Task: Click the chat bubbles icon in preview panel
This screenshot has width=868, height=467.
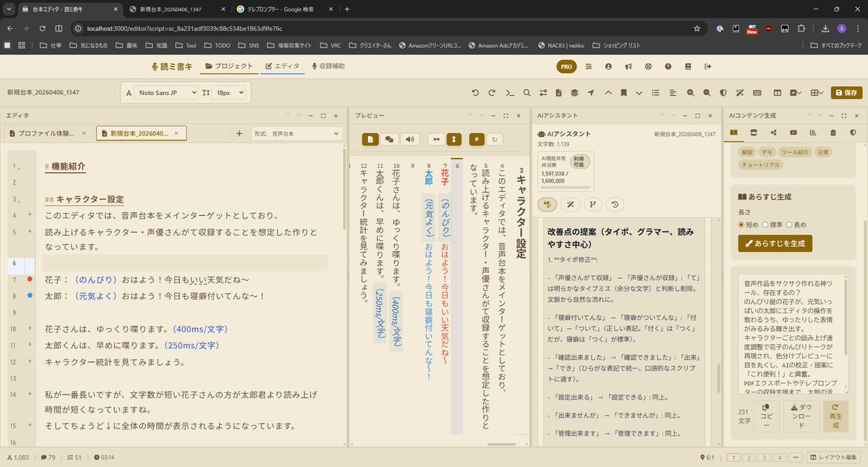Action: pyautogui.click(x=390, y=139)
